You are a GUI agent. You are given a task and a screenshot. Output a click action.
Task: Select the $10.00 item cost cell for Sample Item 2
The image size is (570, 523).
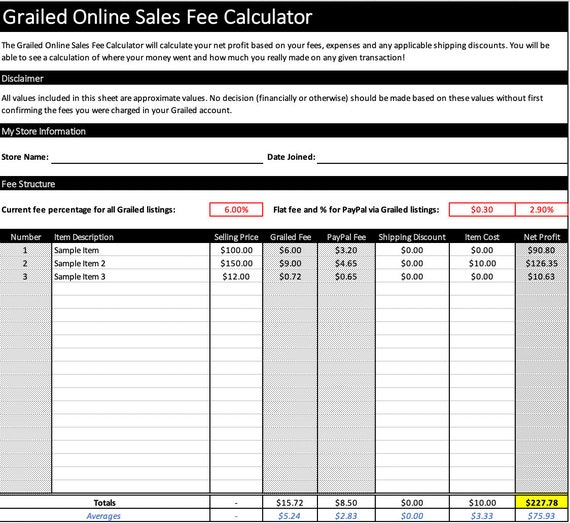pyautogui.click(x=482, y=263)
